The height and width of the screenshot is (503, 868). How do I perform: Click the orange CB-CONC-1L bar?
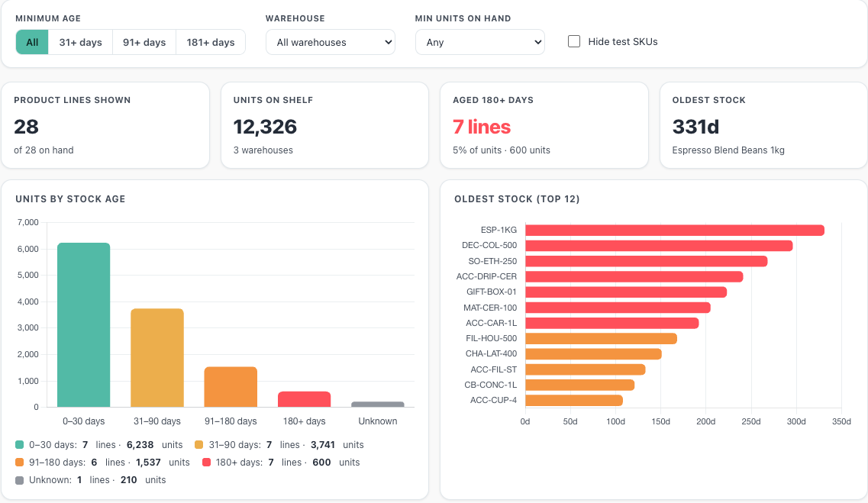(579, 385)
